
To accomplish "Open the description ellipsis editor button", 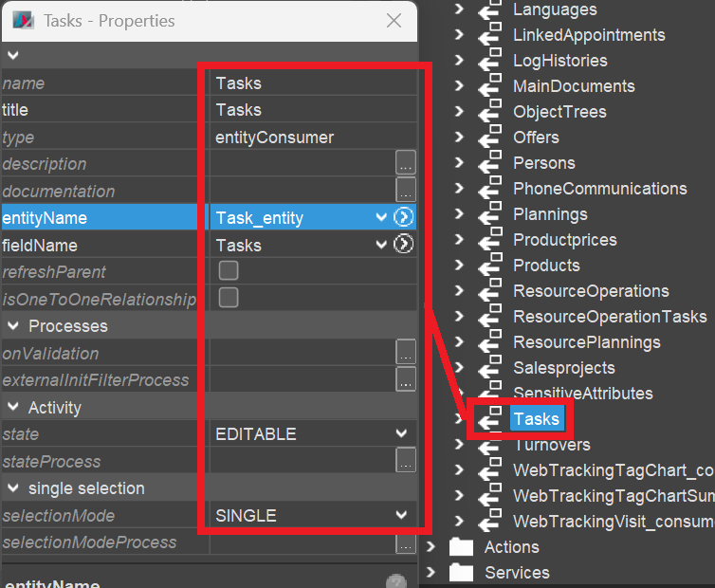I will coord(406,164).
